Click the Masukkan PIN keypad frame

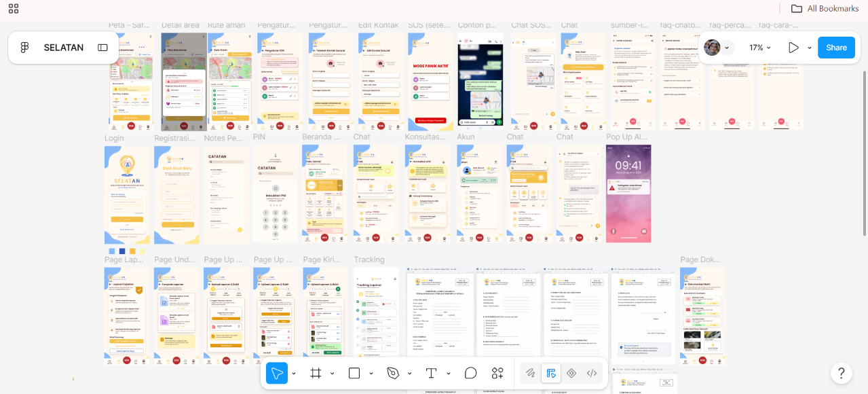(x=276, y=194)
